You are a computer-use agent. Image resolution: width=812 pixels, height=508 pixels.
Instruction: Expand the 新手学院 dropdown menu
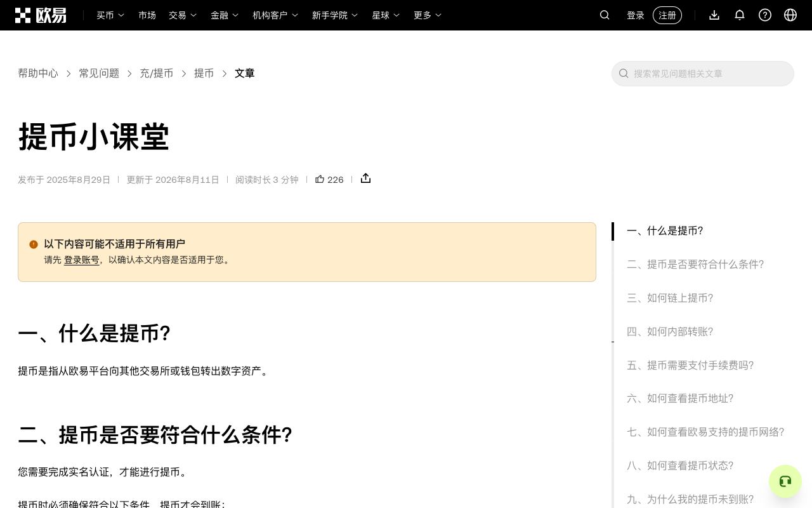(x=335, y=15)
